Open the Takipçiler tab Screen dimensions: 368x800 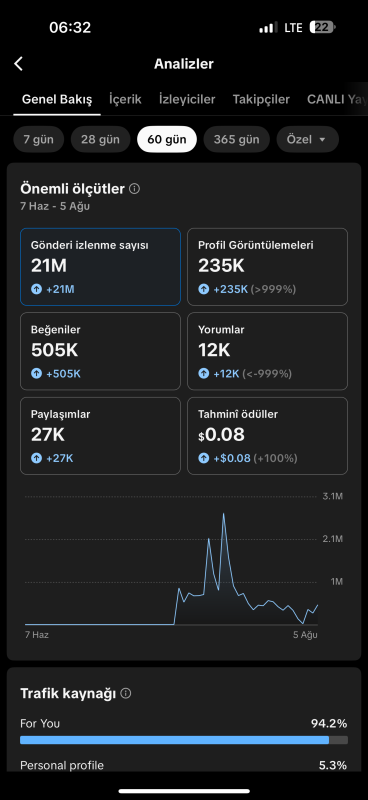[x=261, y=99]
